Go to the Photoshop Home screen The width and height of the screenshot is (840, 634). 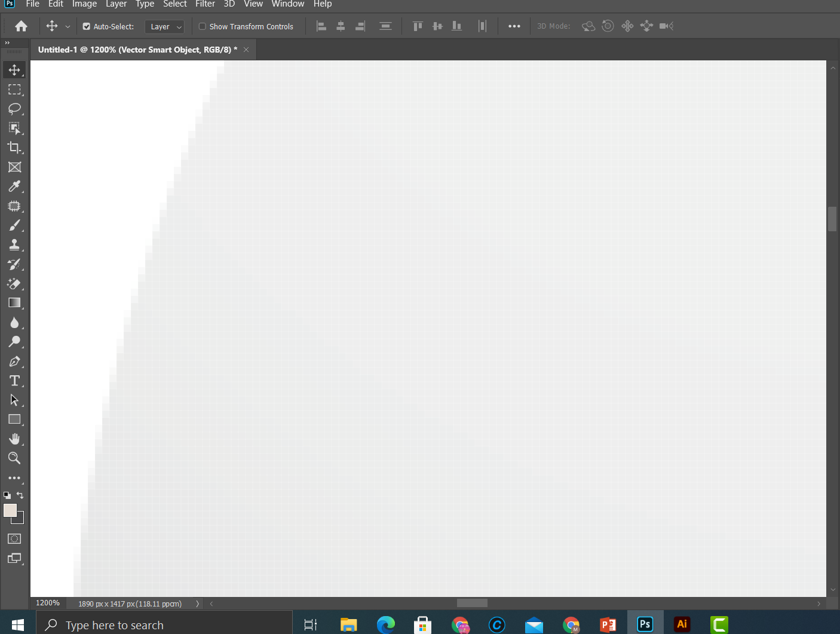21,26
